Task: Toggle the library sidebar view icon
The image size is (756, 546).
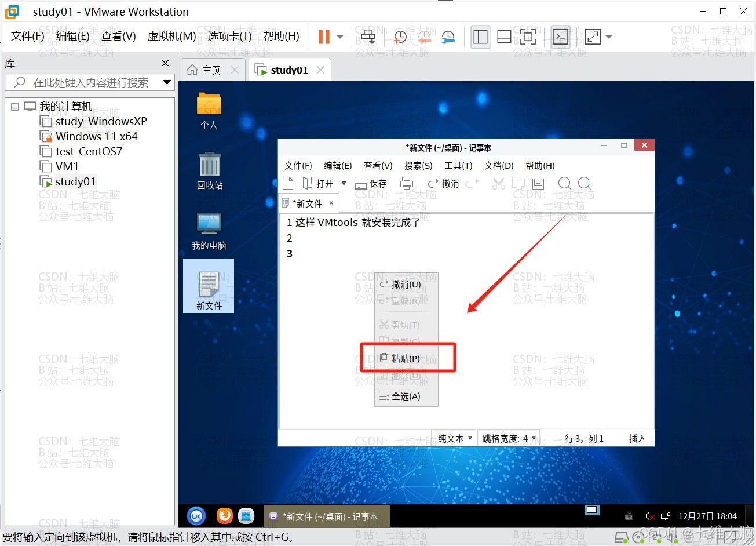Action: [480, 37]
